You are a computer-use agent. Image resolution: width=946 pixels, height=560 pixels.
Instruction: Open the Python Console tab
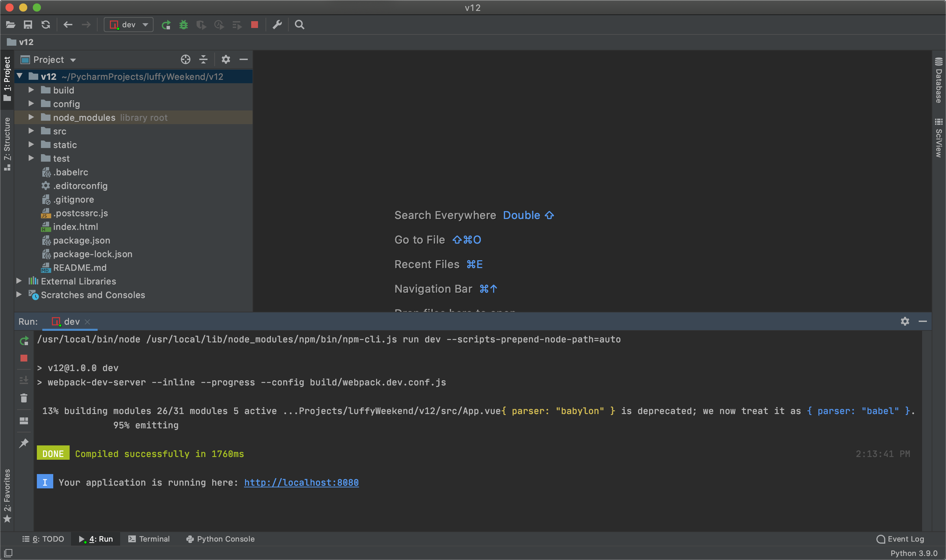tap(220, 539)
